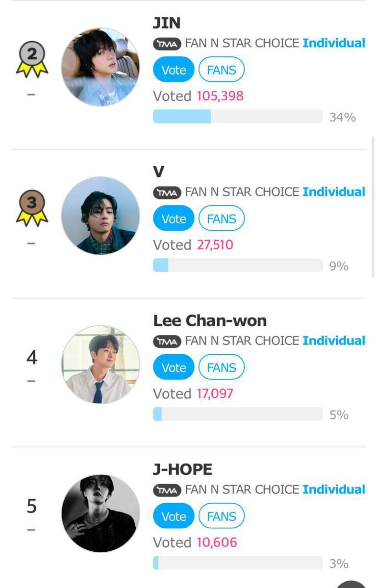The image size is (376, 588).
Task: Click the TMA badge next to JIN
Action: (x=167, y=44)
